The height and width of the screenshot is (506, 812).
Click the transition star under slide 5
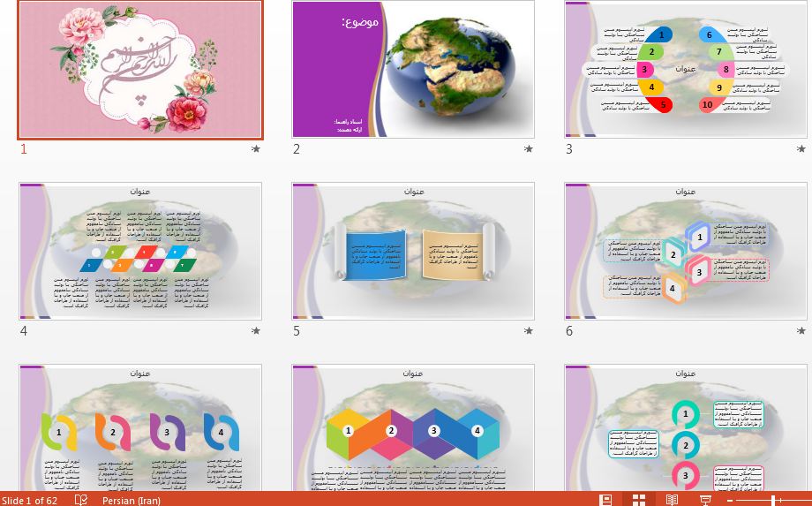coord(529,331)
